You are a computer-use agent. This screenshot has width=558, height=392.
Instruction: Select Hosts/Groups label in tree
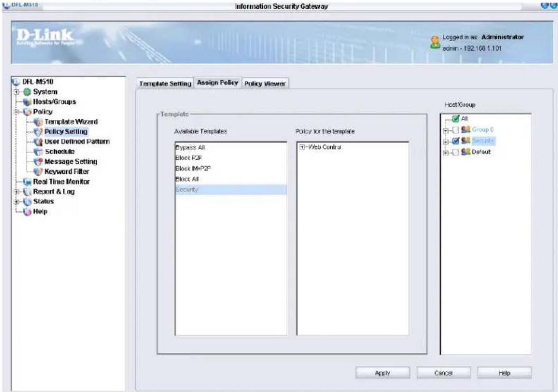coord(54,102)
